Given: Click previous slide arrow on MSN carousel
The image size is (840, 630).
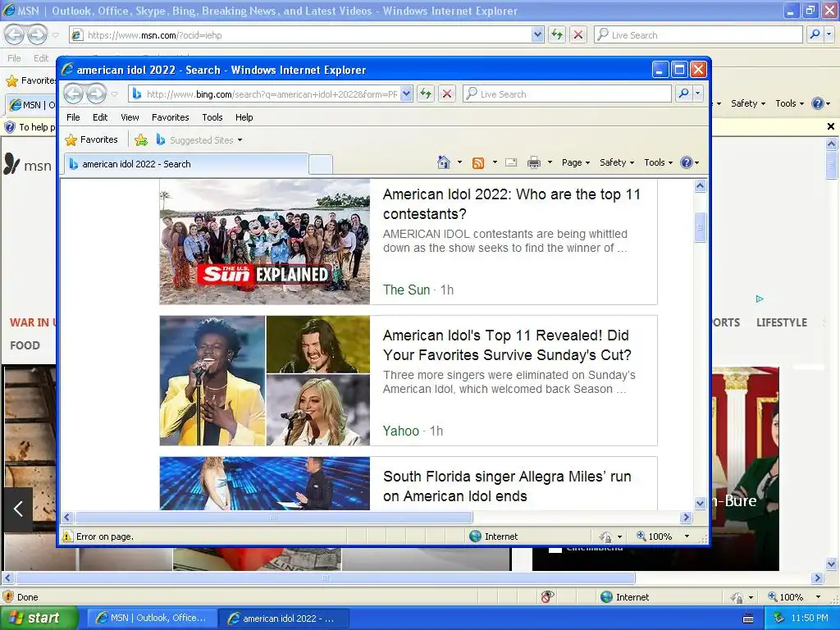Looking at the screenshot, I should tap(18, 509).
